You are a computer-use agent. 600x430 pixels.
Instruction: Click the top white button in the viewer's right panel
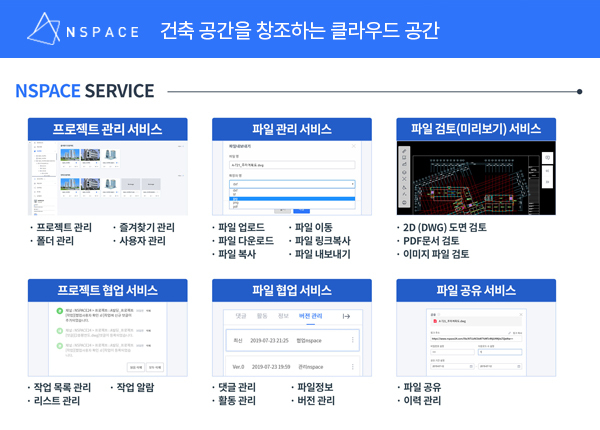point(548,158)
